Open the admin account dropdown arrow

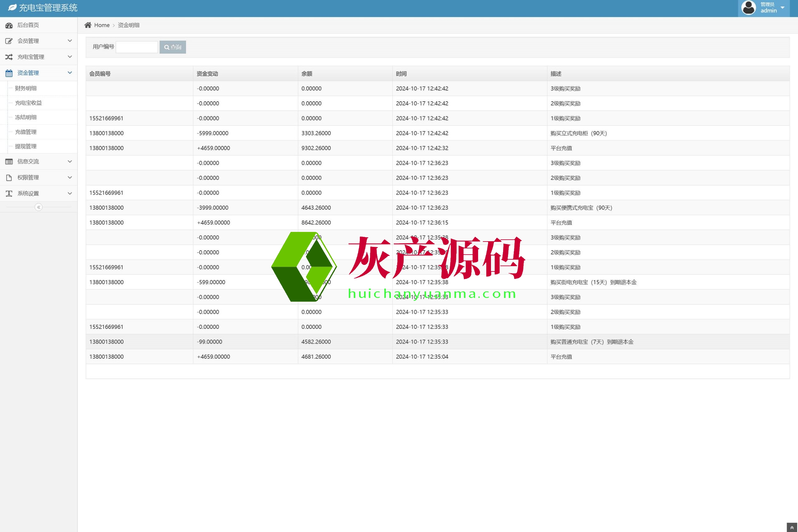coord(782,7)
